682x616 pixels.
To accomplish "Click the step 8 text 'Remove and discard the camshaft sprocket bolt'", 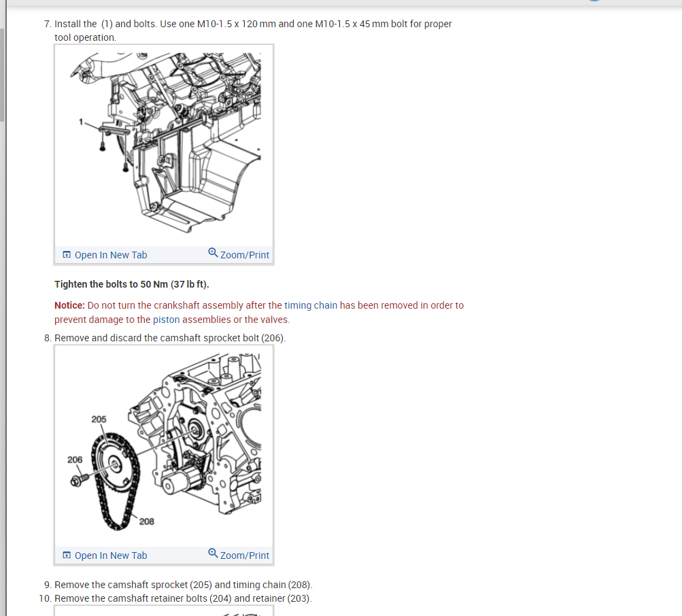I will point(170,338).
